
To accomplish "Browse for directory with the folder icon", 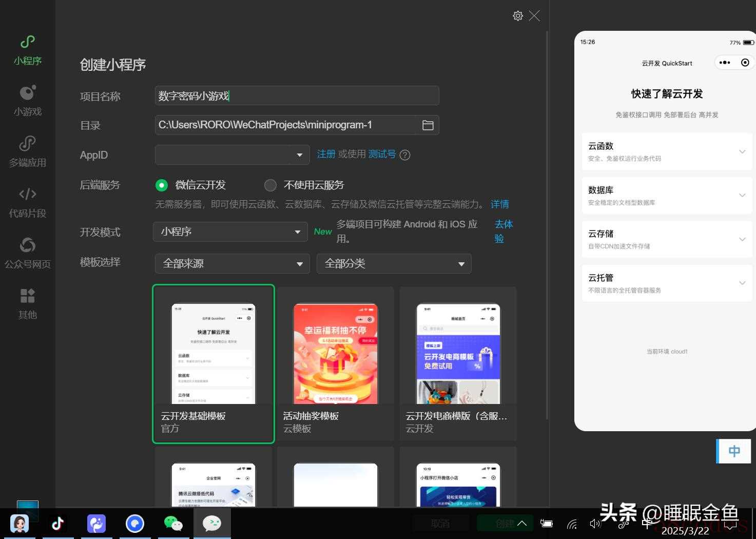I will 428,125.
